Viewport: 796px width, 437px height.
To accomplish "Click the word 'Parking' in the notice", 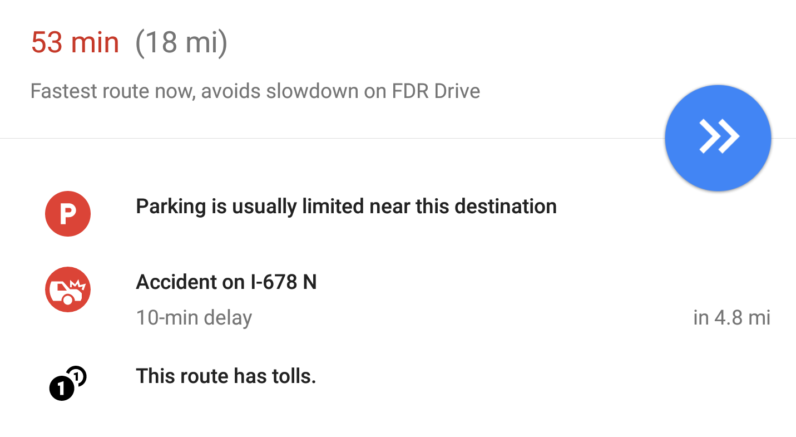I will pyautogui.click(x=170, y=208).
